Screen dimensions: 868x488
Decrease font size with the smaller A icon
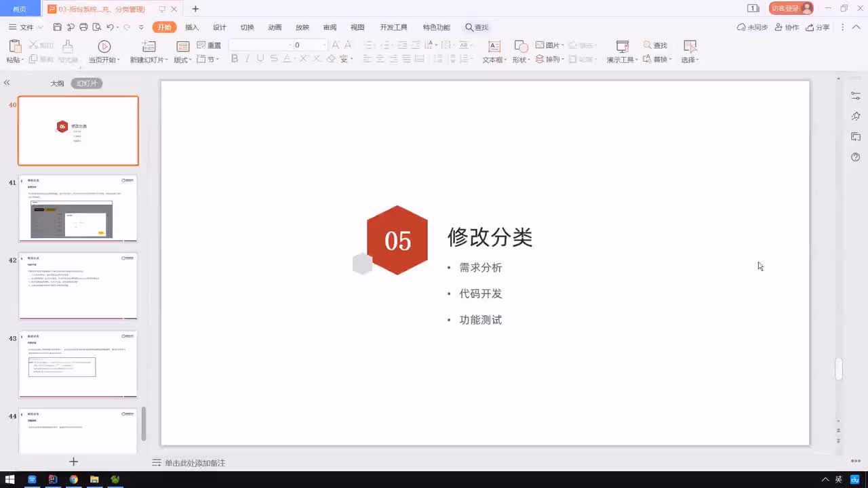click(348, 45)
